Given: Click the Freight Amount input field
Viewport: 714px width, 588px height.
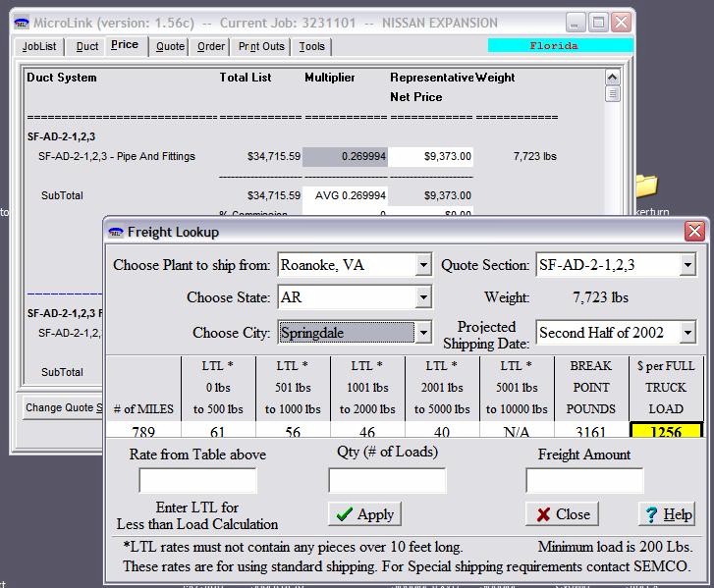Looking at the screenshot, I should click(584, 480).
